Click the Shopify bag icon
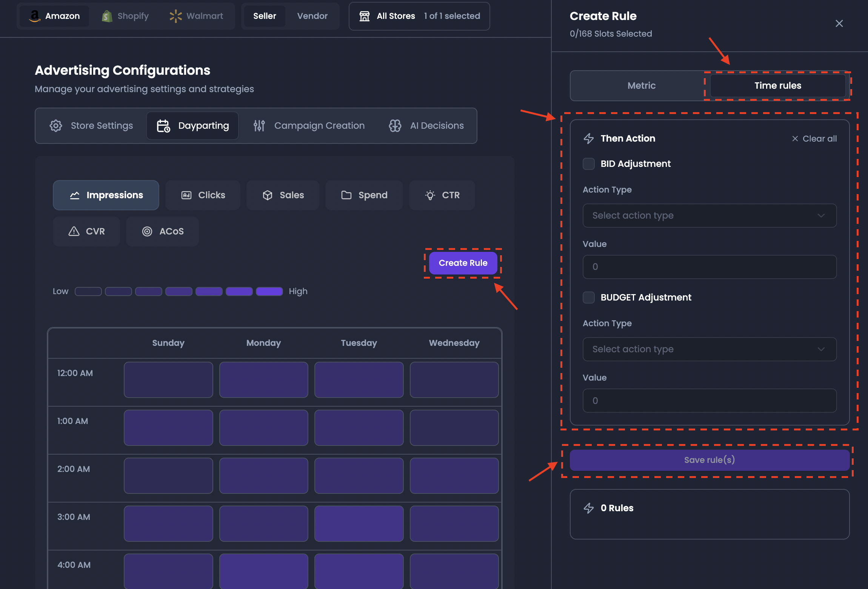This screenshot has height=589, width=868. (107, 16)
